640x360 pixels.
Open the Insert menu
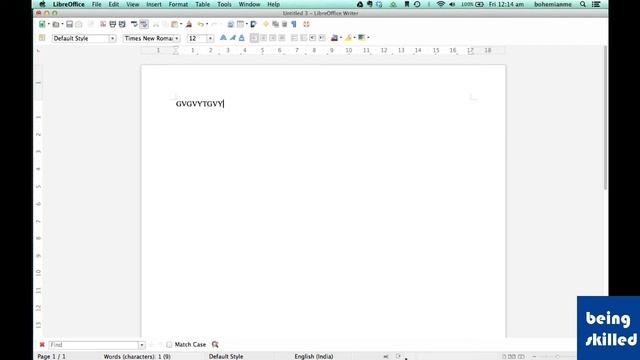tap(154, 4)
